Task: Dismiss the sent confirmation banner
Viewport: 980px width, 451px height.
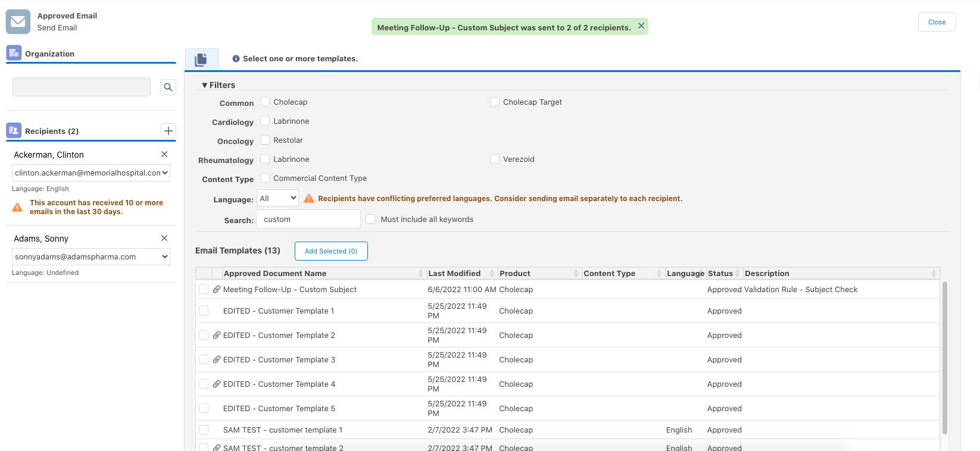Action: click(x=641, y=26)
